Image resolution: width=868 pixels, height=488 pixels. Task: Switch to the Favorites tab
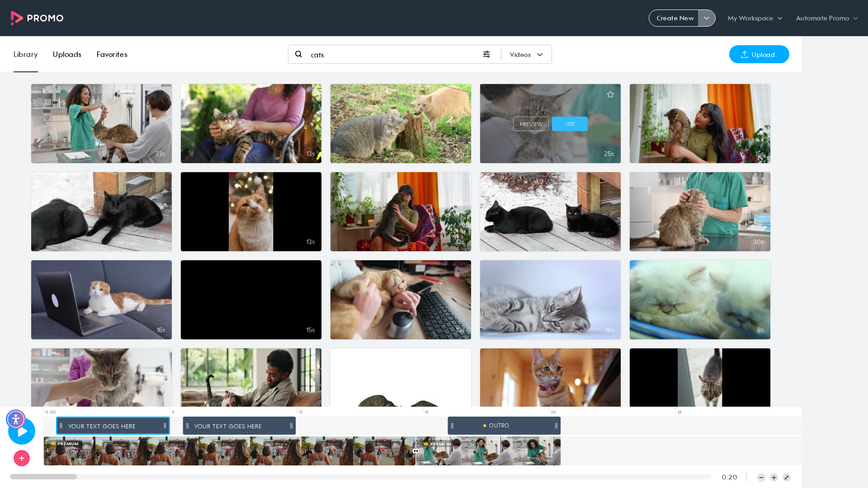coord(112,54)
